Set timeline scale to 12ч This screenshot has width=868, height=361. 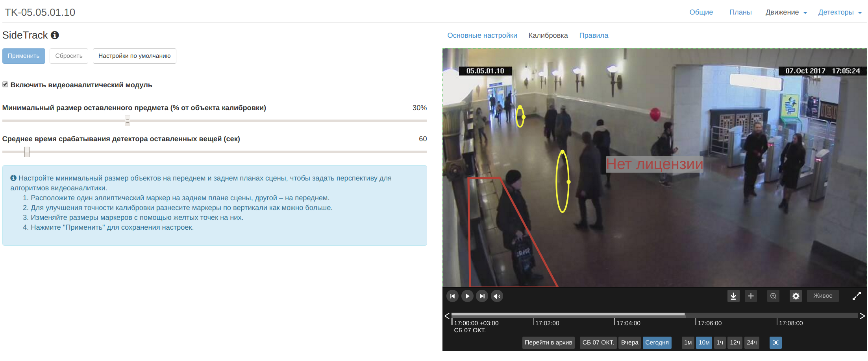point(735,343)
